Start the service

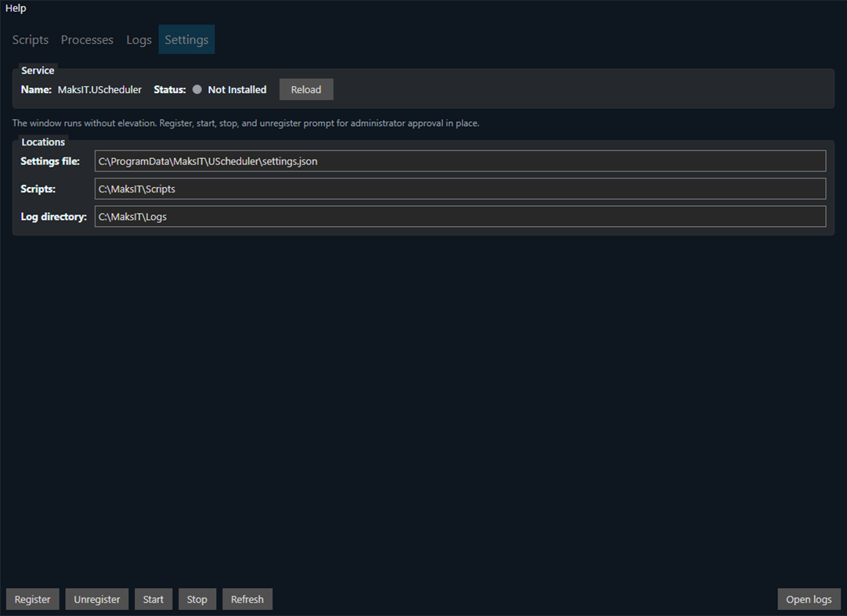pyautogui.click(x=153, y=600)
